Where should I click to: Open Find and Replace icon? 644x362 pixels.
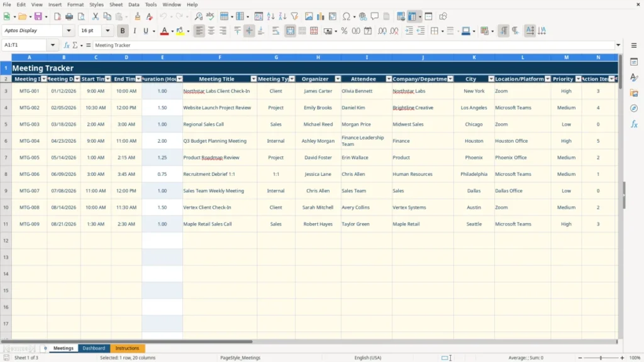198,16
